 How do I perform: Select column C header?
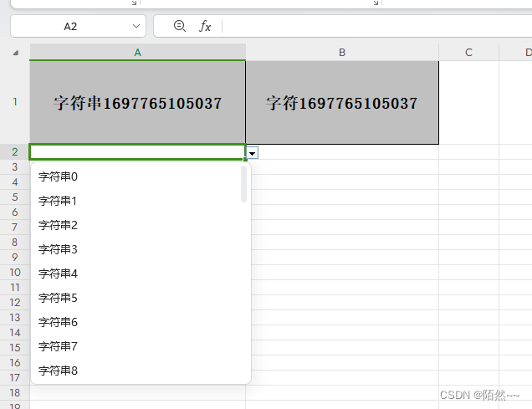click(468, 52)
